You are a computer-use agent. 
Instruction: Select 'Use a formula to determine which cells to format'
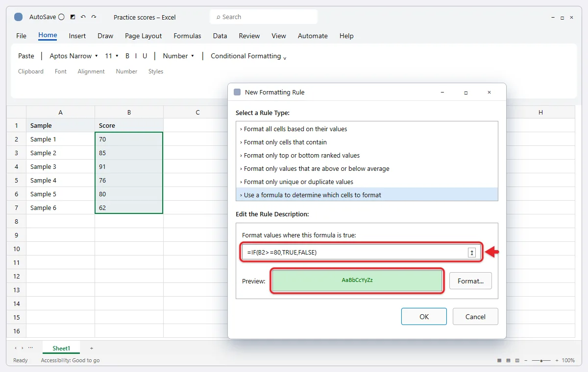tap(367, 195)
